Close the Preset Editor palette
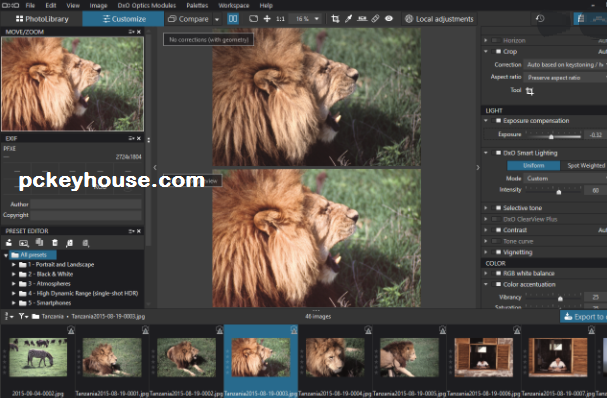 (139, 231)
